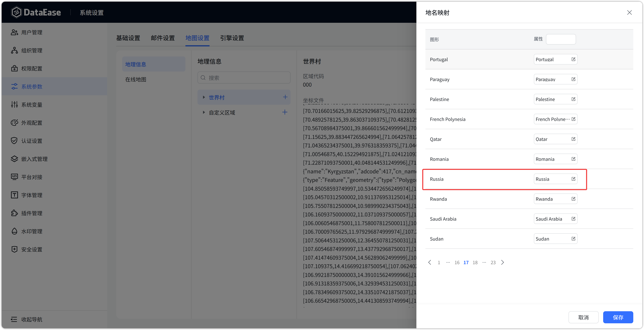The height and width of the screenshot is (330, 644).
Task: Click the Saudi Arabia attribute input
Action: point(555,219)
